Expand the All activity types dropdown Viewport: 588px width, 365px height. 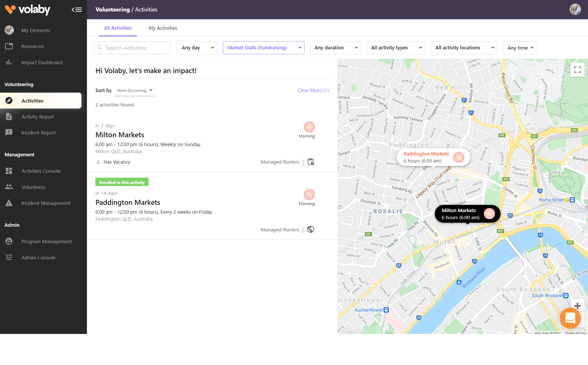point(396,47)
